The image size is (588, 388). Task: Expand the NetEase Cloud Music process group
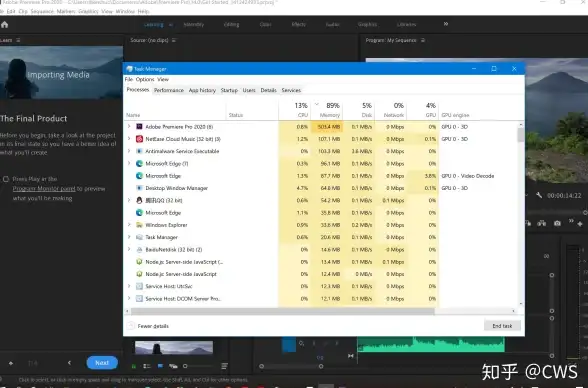[129, 139]
